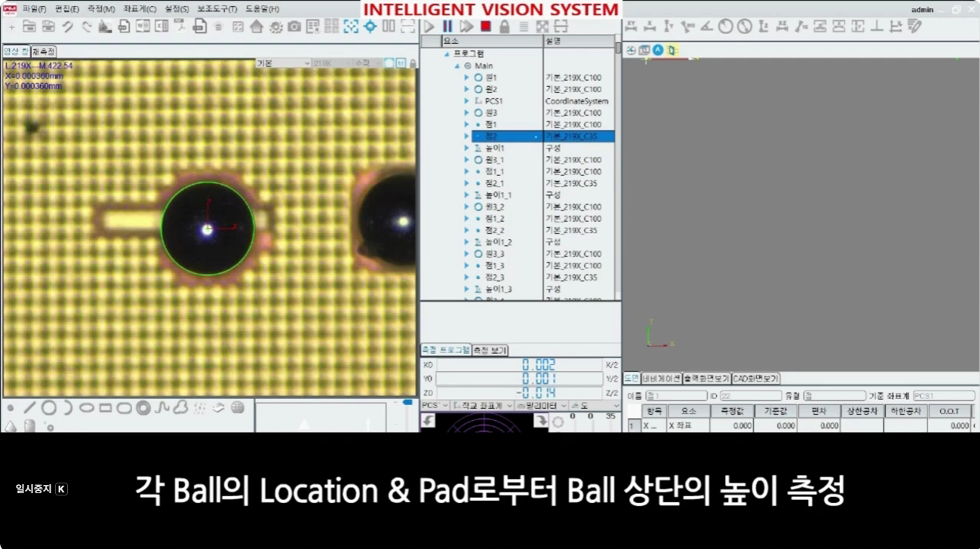Expand the 원1 tree item
This screenshot has width=980, height=549.
coord(466,78)
